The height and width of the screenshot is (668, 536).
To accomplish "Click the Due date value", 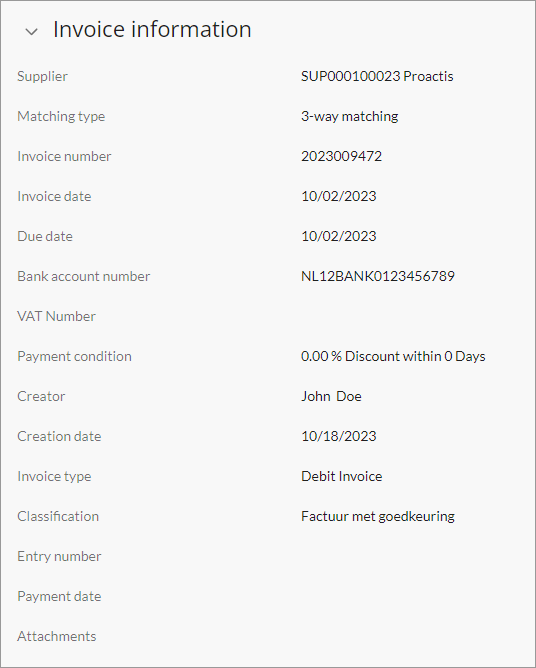I will (x=339, y=236).
